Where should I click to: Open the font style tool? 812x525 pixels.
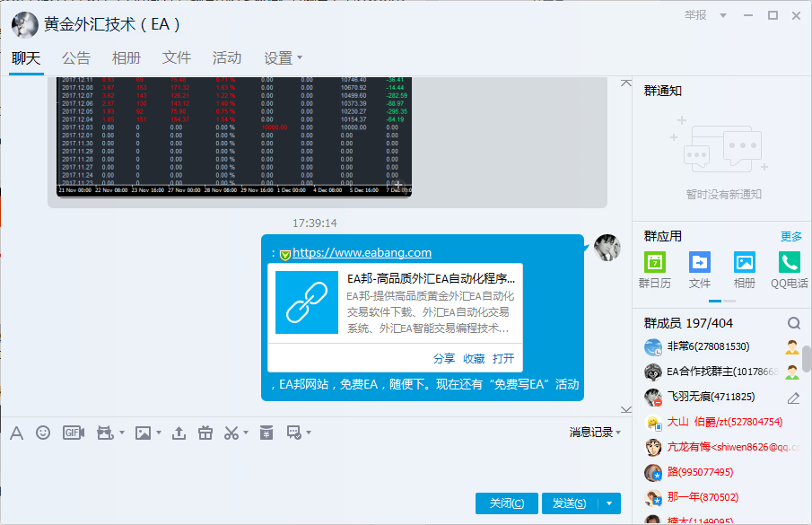[16, 433]
